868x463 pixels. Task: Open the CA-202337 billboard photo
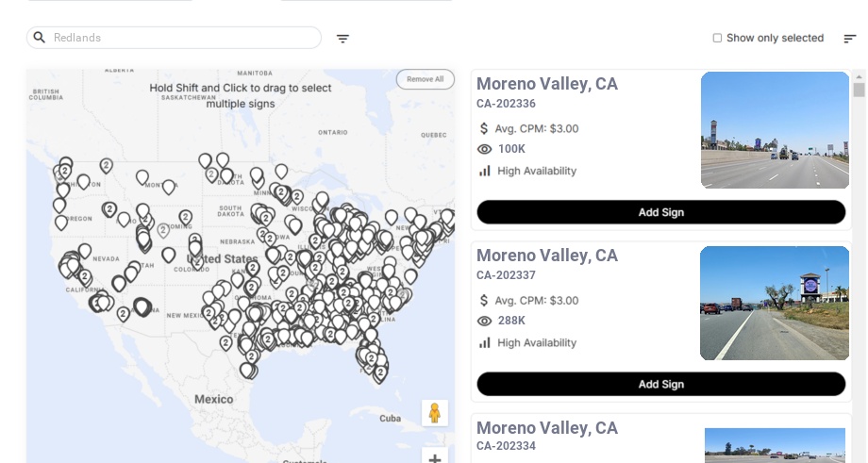point(775,303)
